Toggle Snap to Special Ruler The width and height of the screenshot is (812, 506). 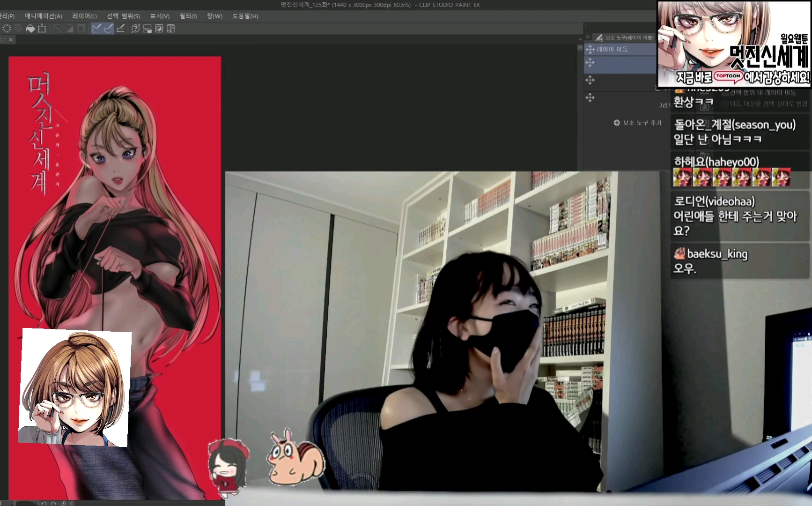tap(108, 29)
